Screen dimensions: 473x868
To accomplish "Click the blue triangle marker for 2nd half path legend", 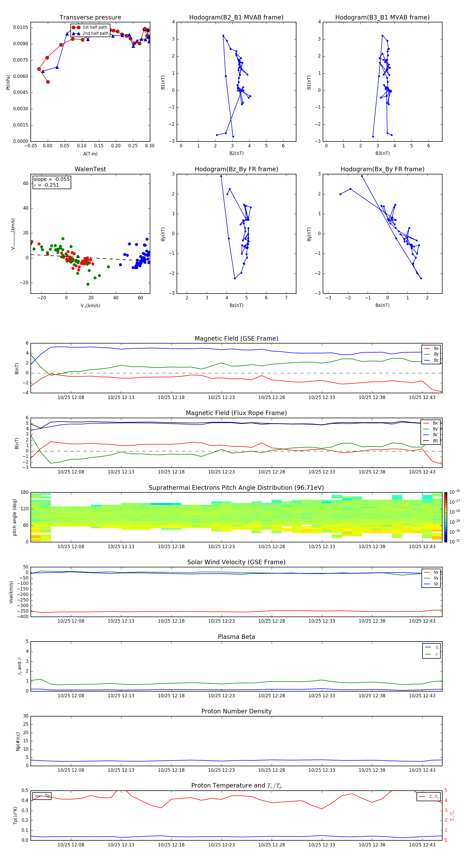I will click(x=76, y=33).
